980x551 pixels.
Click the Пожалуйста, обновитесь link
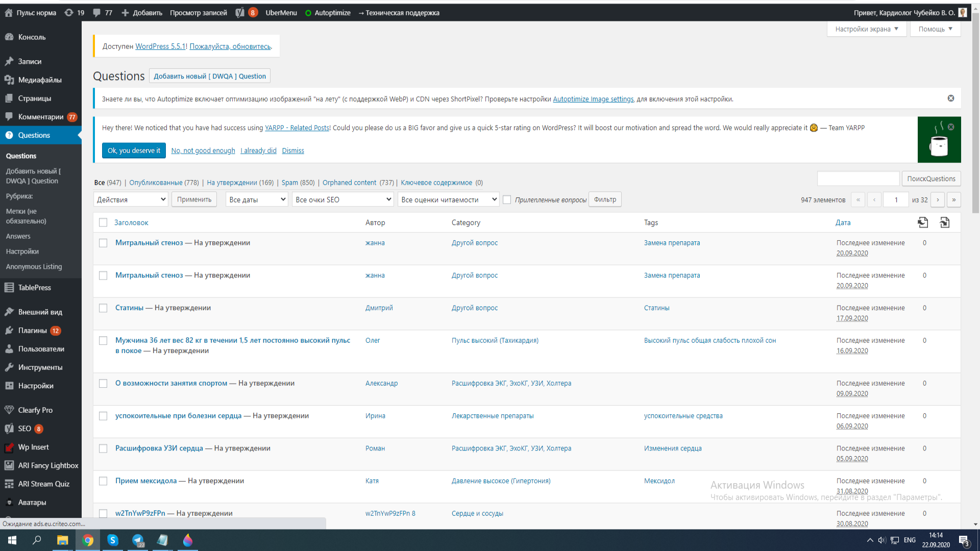click(230, 46)
